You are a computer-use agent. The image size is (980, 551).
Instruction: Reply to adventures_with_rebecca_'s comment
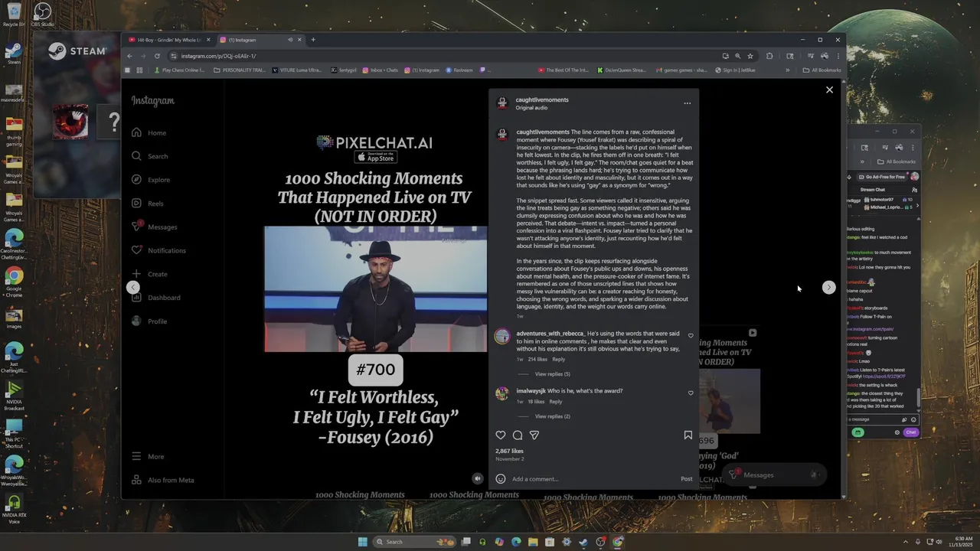[x=559, y=360]
